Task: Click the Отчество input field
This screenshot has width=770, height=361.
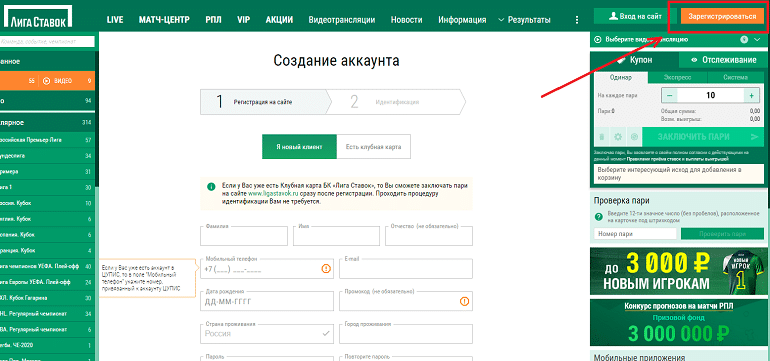Action: (x=429, y=236)
